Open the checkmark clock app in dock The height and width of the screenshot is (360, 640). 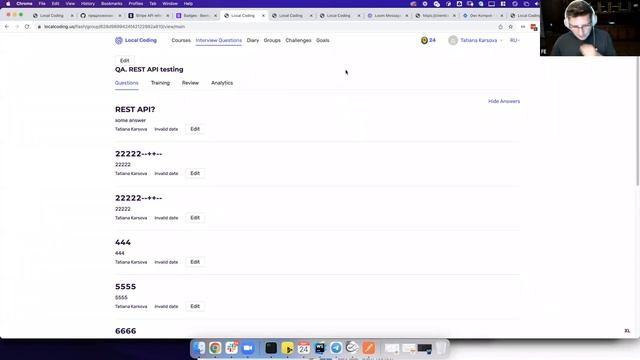click(x=352, y=348)
